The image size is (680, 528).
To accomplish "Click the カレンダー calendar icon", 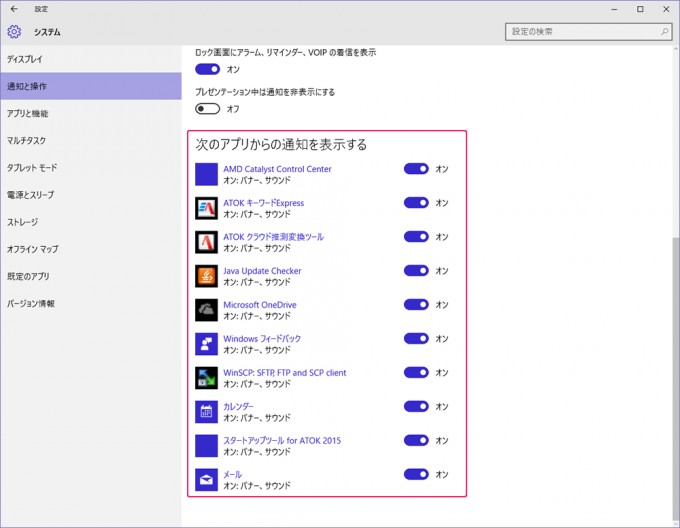I will pyautogui.click(x=206, y=412).
